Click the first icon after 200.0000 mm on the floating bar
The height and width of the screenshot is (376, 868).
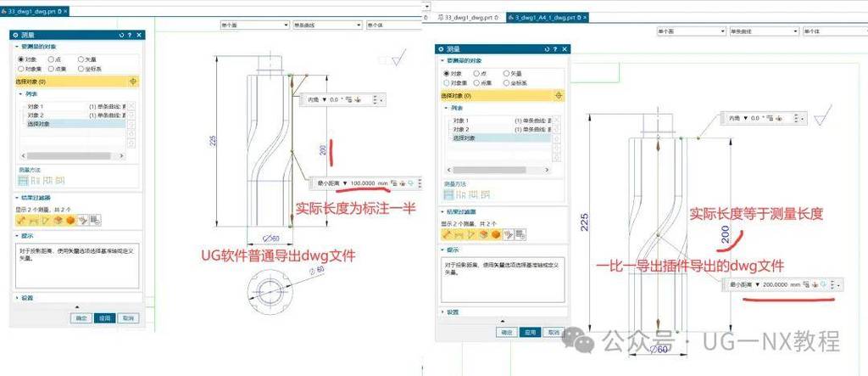click(808, 284)
